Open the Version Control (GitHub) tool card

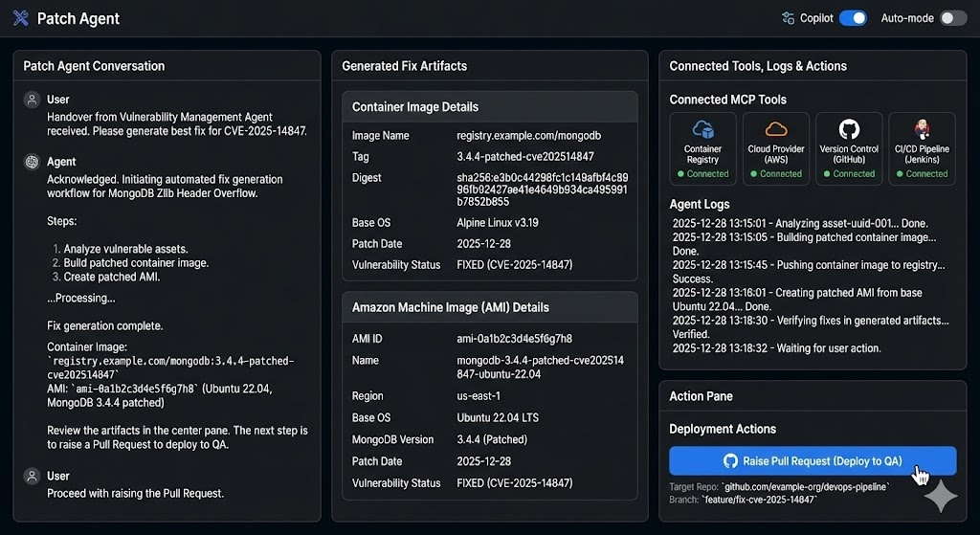[x=849, y=148]
